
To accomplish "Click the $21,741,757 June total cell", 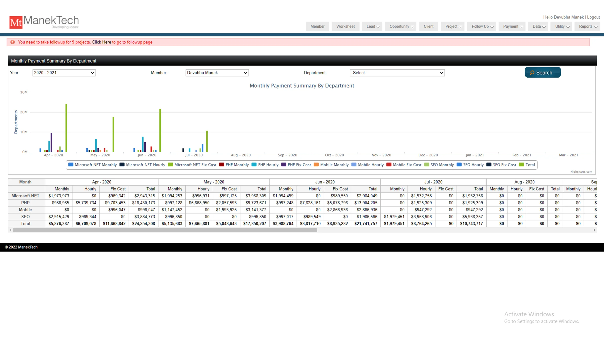I will click(x=366, y=224).
